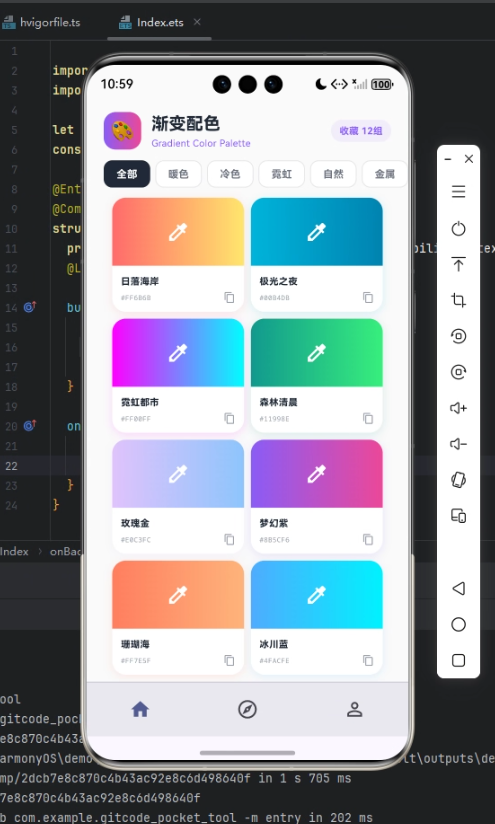Viewport: 495px width, 824px height.
Task: Click the eyedropper on 冰川蓝 gradient
Action: 316,594
